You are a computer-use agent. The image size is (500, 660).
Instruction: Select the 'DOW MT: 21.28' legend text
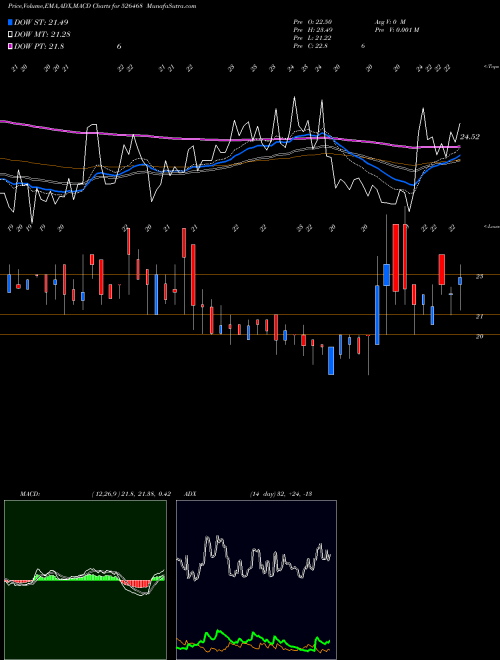tap(43, 35)
